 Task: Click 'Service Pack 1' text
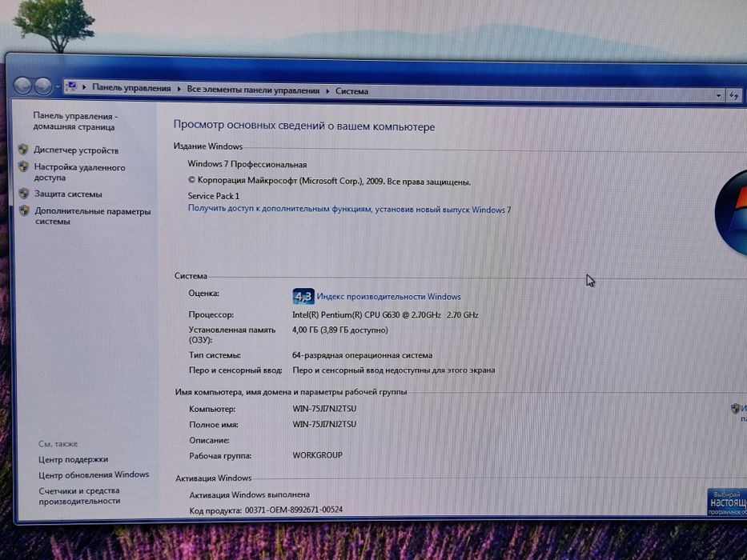214,196
